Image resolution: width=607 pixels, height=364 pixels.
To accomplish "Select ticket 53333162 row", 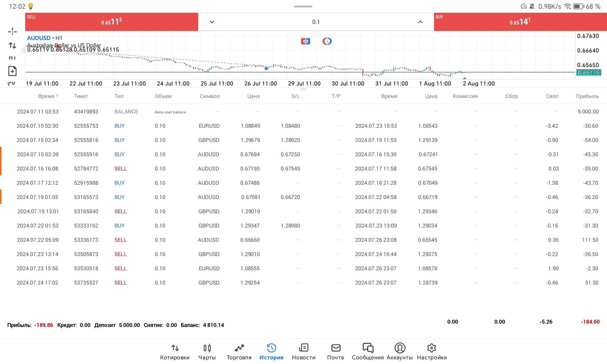I will [x=303, y=226].
